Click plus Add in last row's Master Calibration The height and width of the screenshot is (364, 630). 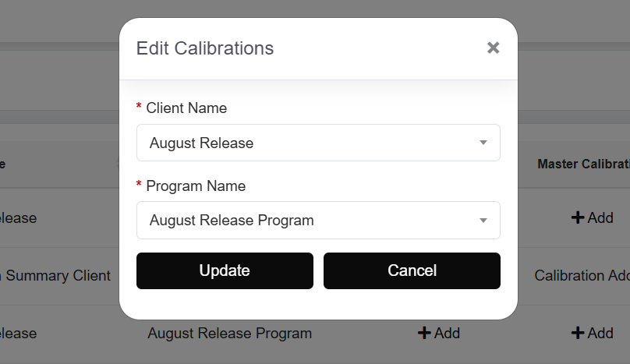pyautogui.click(x=593, y=334)
